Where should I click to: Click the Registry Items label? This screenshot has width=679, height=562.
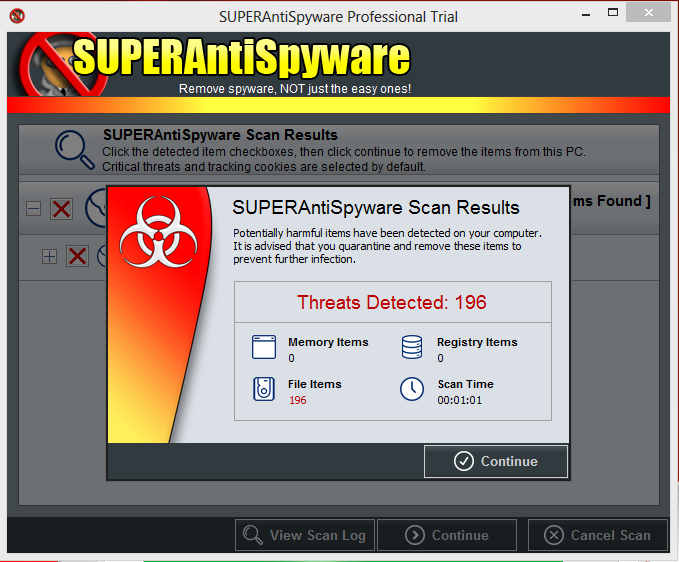tap(477, 342)
